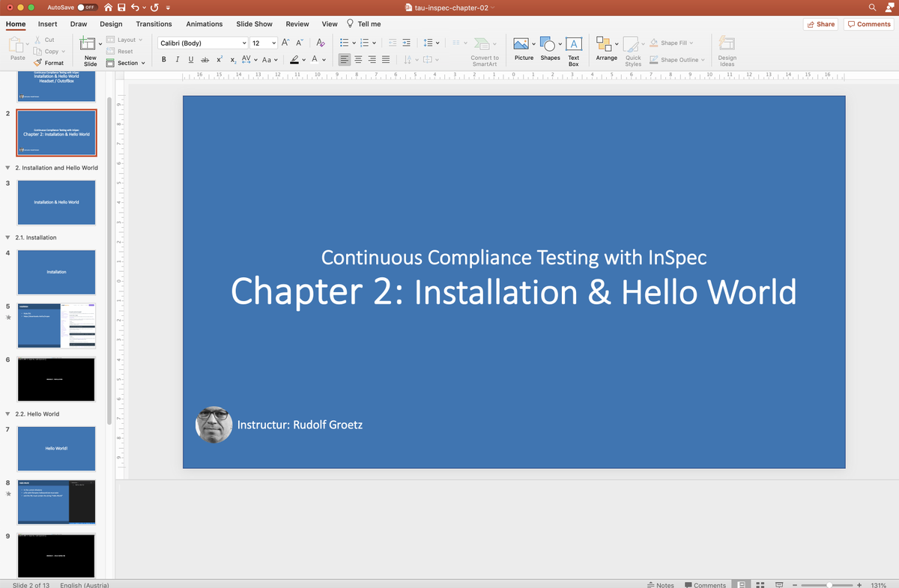The height and width of the screenshot is (588, 899).
Task: Apply bullet list formatting
Action: point(344,43)
